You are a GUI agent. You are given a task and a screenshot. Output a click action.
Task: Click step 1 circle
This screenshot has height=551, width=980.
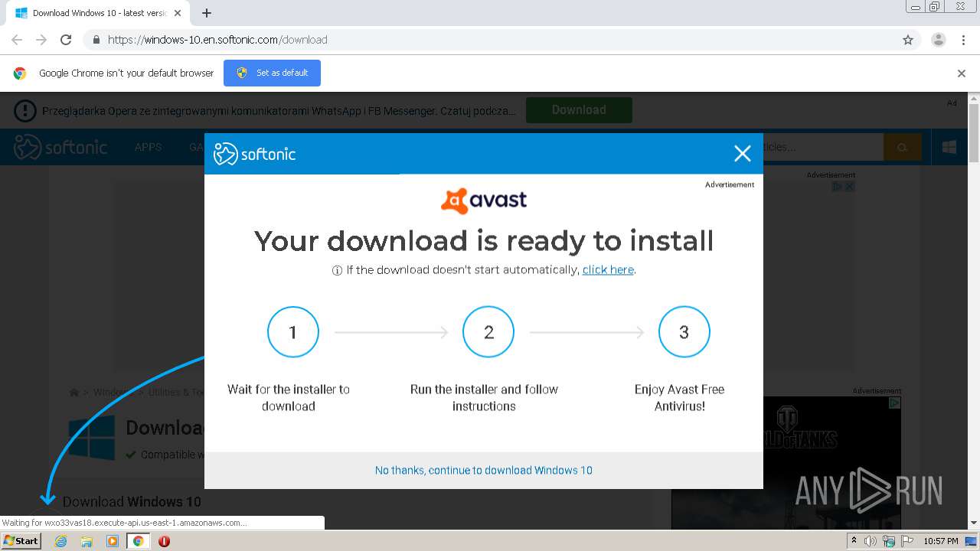pyautogui.click(x=292, y=332)
